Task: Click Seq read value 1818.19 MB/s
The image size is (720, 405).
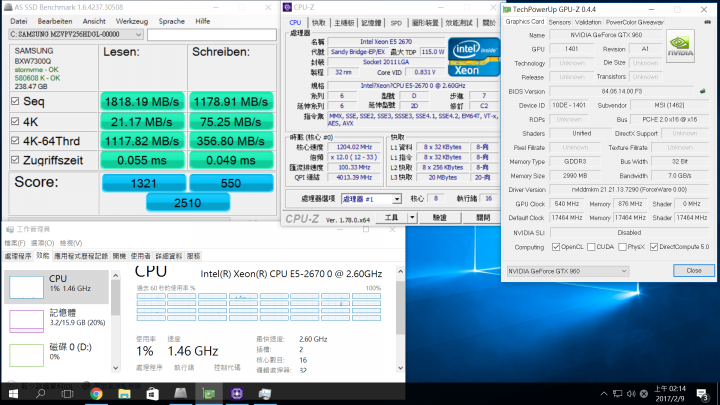Action: [x=142, y=102]
